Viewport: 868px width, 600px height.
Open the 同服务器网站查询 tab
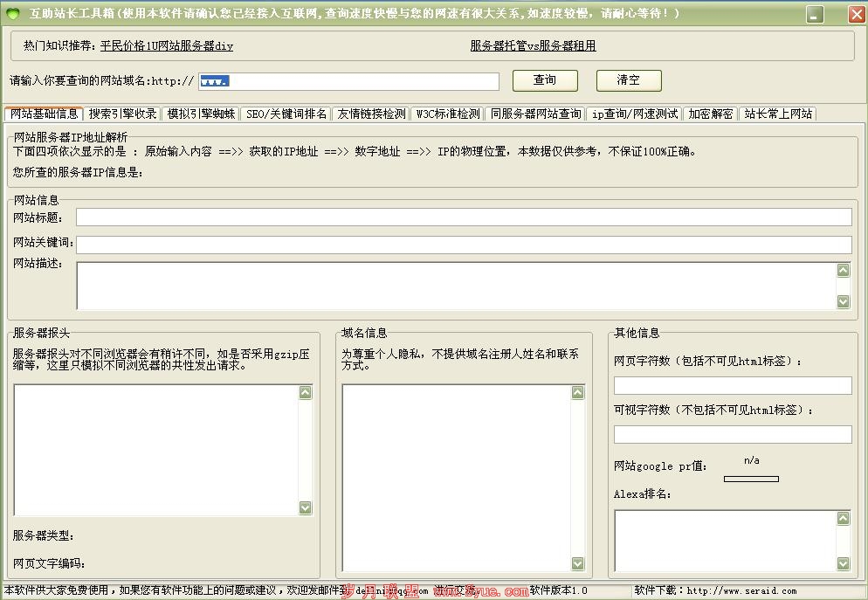535,114
